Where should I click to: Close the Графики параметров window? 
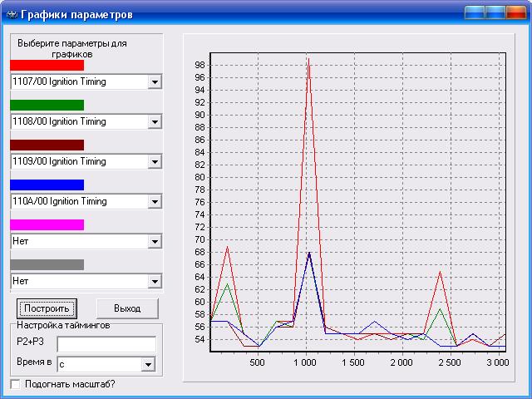click(x=516, y=13)
